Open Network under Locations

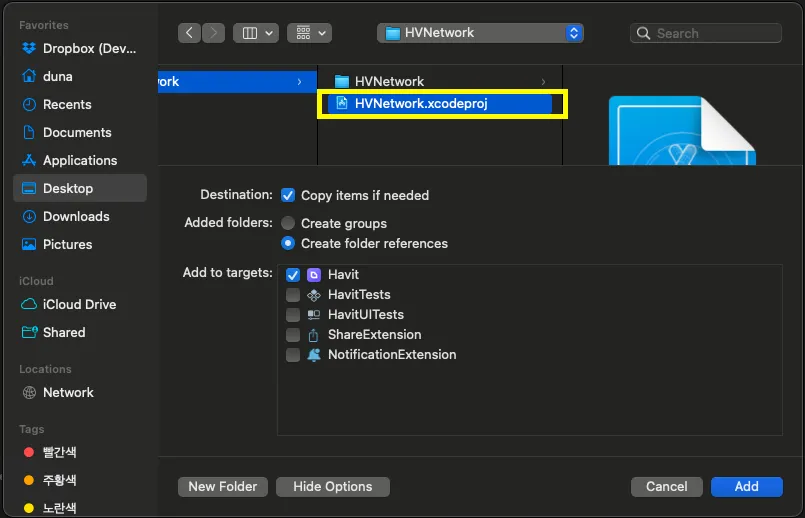click(x=80, y=393)
